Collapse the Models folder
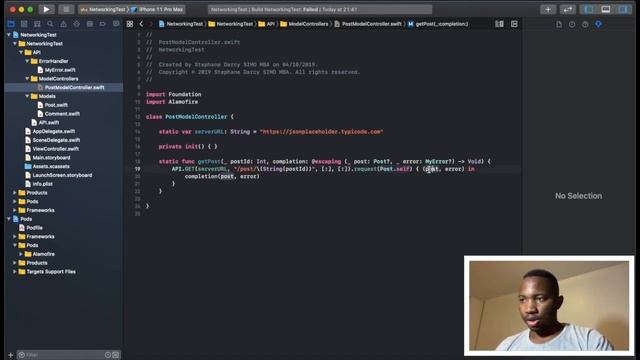640x360 pixels. (27, 96)
